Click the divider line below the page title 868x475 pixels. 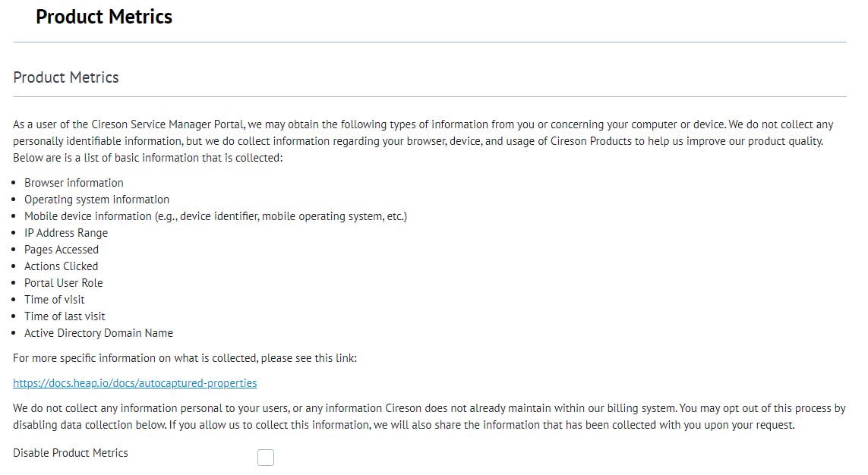[430, 42]
